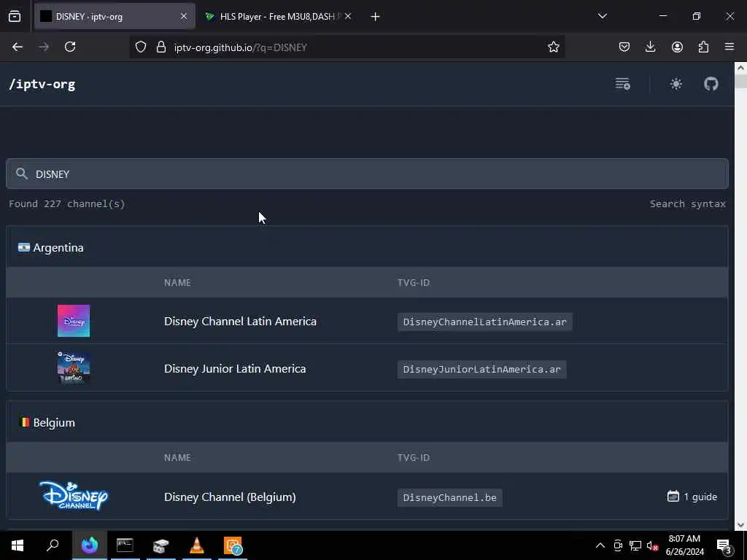The width and height of the screenshot is (747, 560).
Task: Click the taskbar clock showing 8:07 AM
Action: [684, 545]
